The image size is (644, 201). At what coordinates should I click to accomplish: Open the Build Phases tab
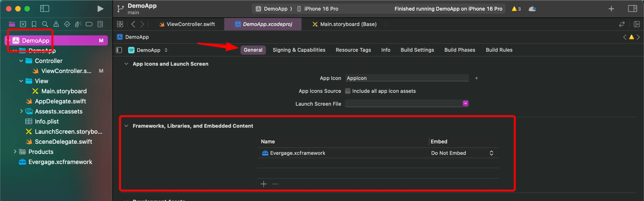(x=460, y=50)
